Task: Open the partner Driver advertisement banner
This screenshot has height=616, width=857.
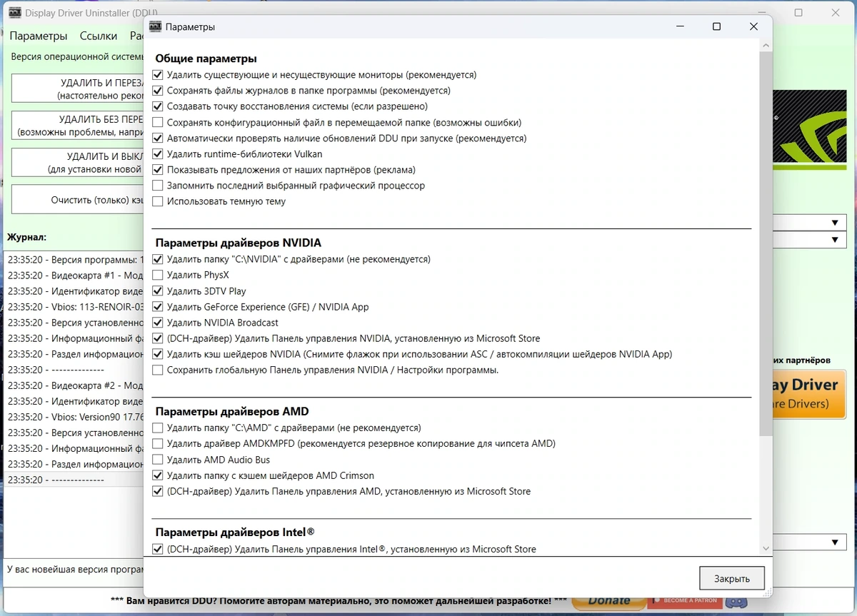Action: click(x=811, y=393)
